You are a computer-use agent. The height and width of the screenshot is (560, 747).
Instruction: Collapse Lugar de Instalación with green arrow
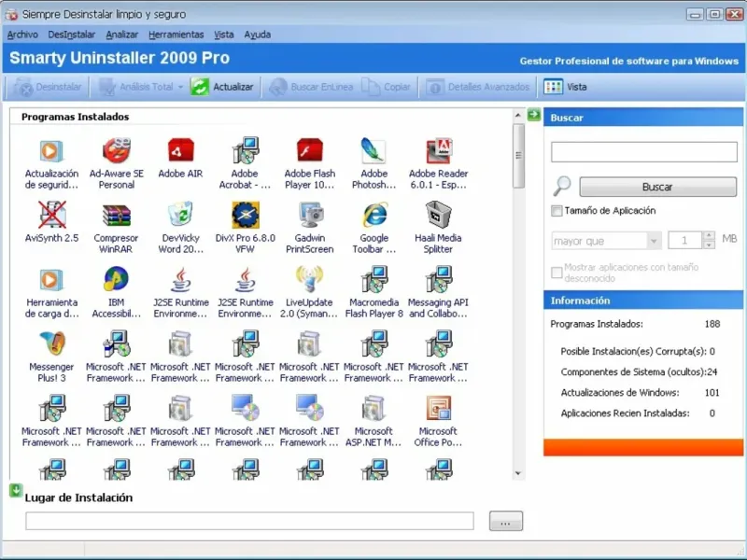pos(16,491)
